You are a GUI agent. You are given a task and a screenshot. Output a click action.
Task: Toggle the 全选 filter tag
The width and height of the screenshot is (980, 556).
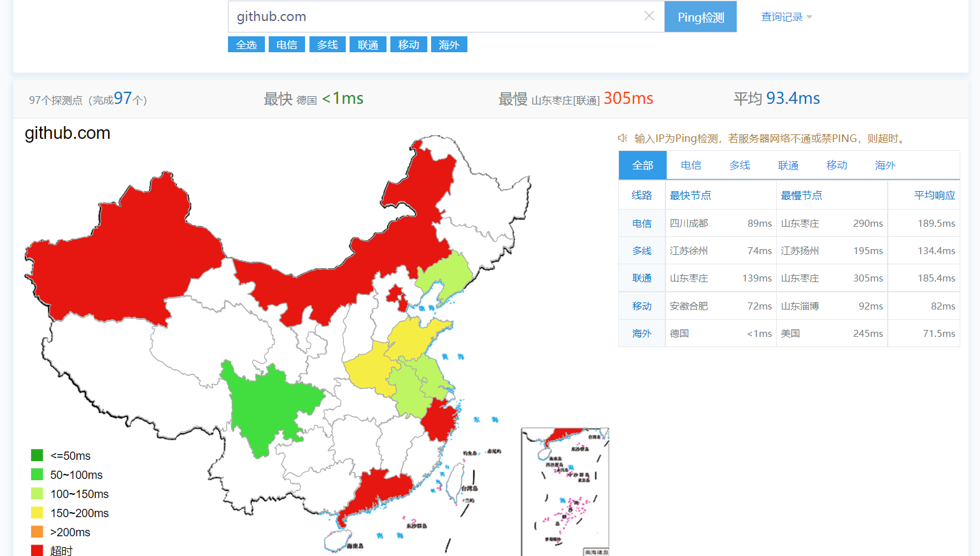(x=246, y=45)
